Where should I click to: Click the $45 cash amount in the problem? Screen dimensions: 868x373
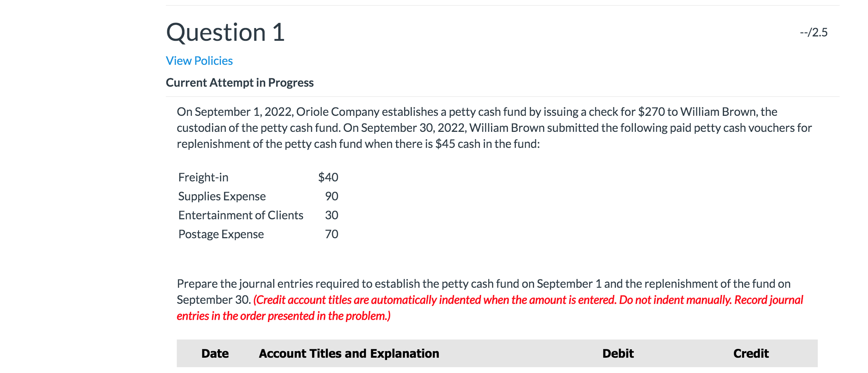pos(445,144)
